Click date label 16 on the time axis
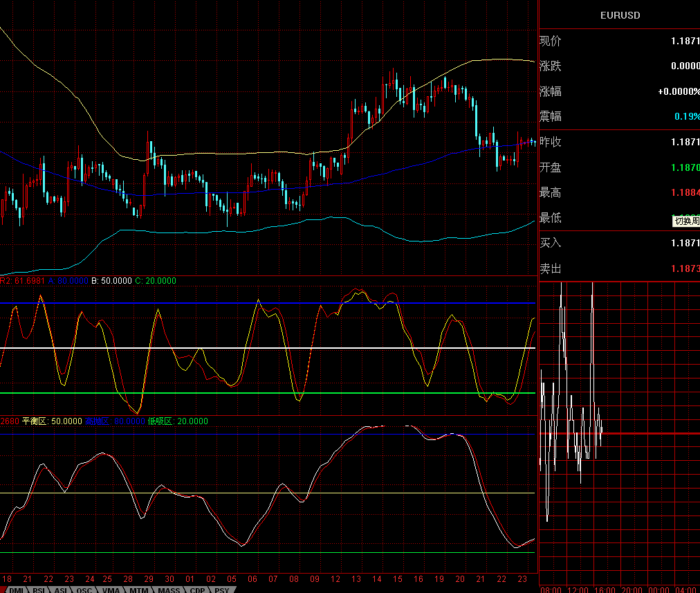700x593 pixels. [418, 579]
